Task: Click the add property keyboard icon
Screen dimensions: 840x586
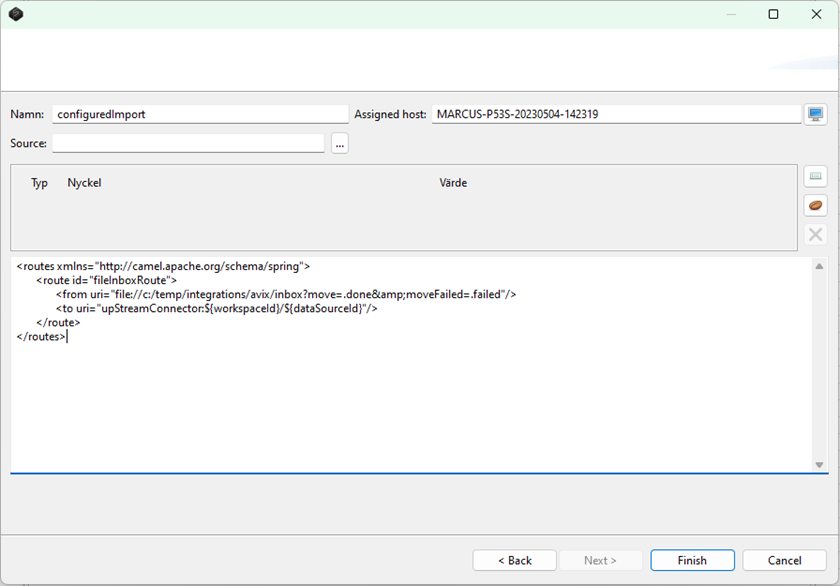Action: click(815, 177)
